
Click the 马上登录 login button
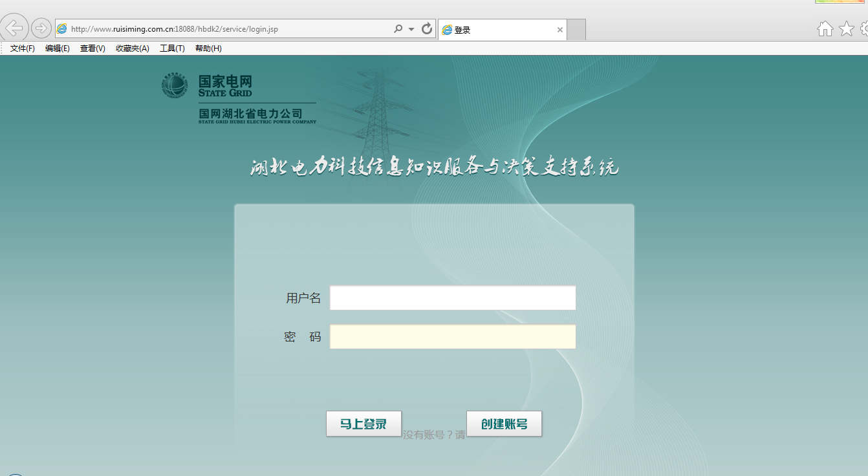coord(363,424)
